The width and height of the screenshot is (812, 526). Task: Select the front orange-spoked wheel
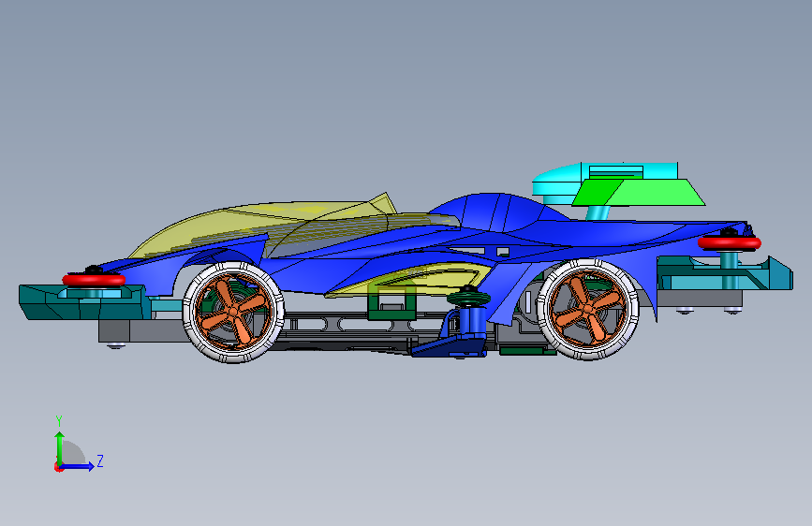(233, 313)
